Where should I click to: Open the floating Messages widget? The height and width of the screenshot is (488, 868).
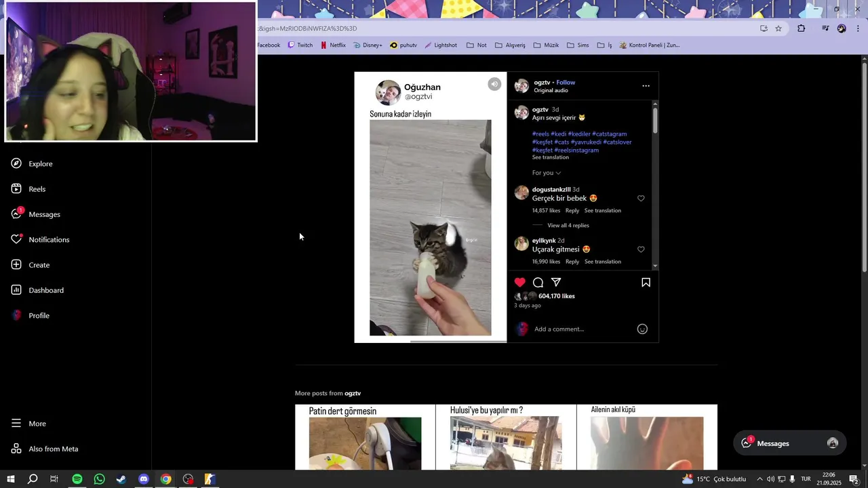(x=790, y=443)
